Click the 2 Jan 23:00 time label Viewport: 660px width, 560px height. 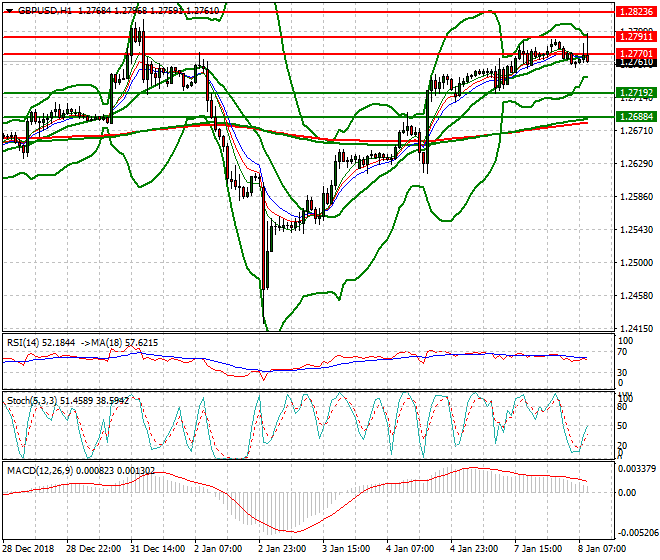click(x=282, y=549)
